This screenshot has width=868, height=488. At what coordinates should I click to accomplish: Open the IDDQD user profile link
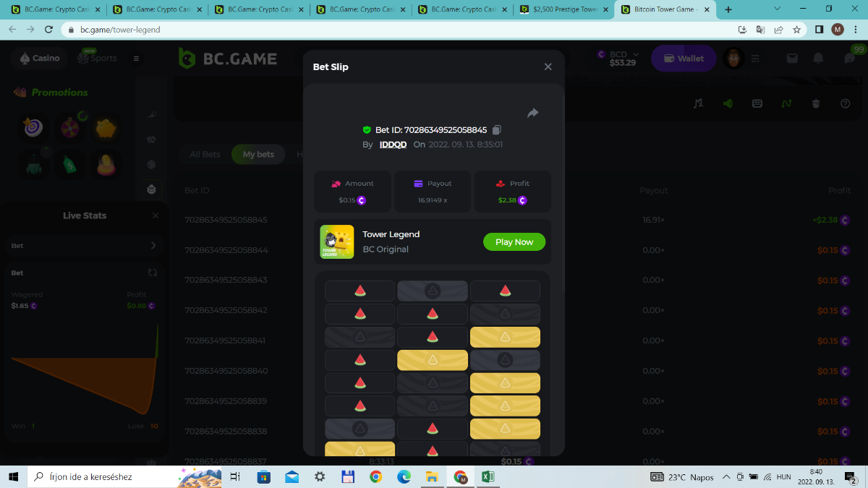click(393, 145)
